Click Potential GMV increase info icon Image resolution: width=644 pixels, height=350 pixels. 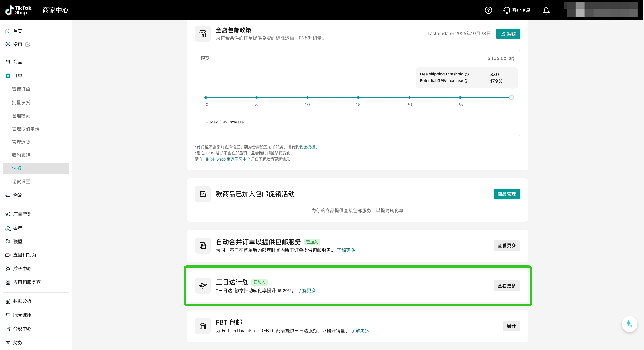point(466,81)
